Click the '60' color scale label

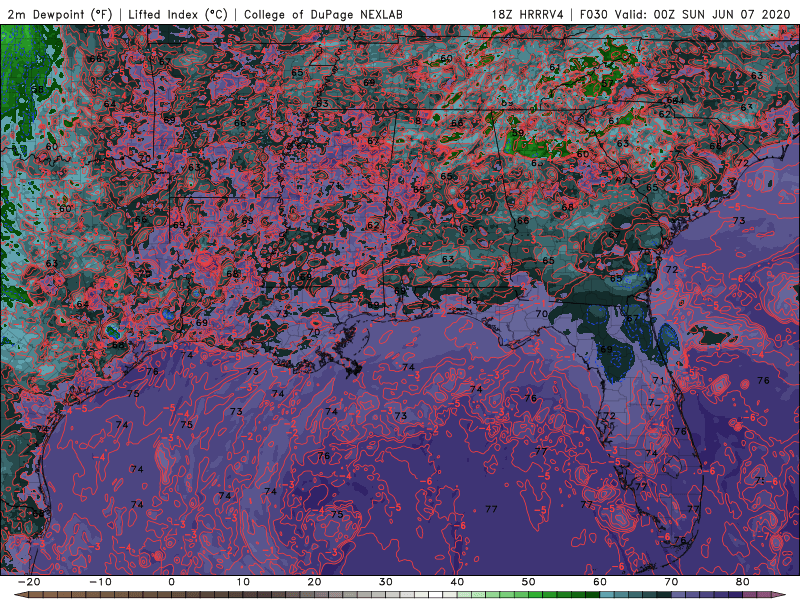pyautogui.click(x=600, y=582)
